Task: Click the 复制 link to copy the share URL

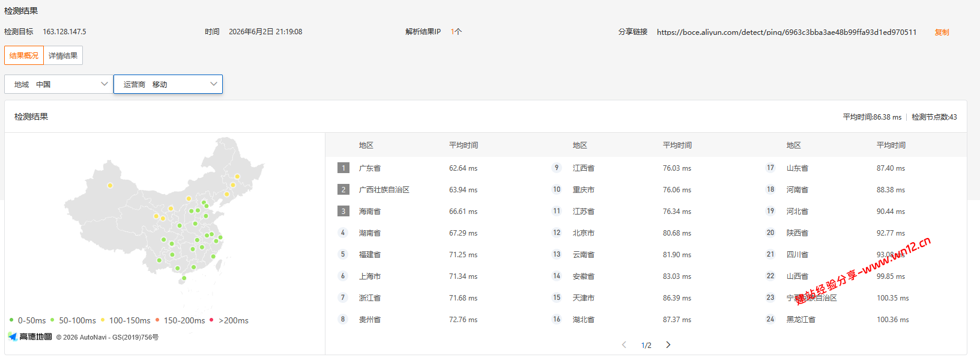Action: click(x=942, y=32)
